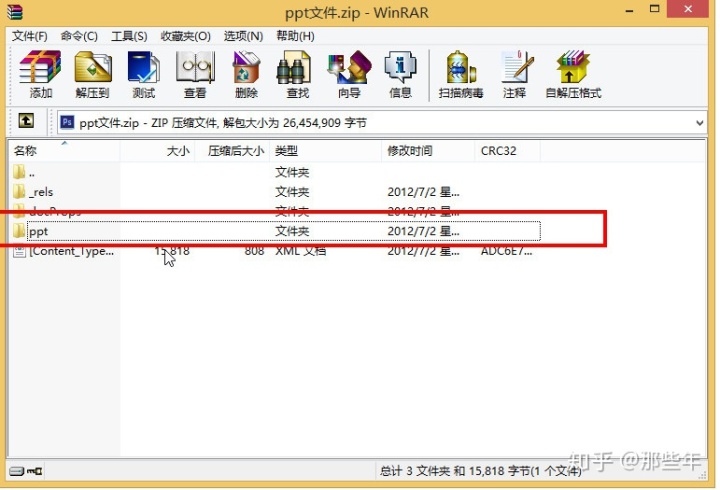The image size is (720, 490).
Task: Click the ADC6E7... CRC32 value
Action: click(x=506, y=251)
